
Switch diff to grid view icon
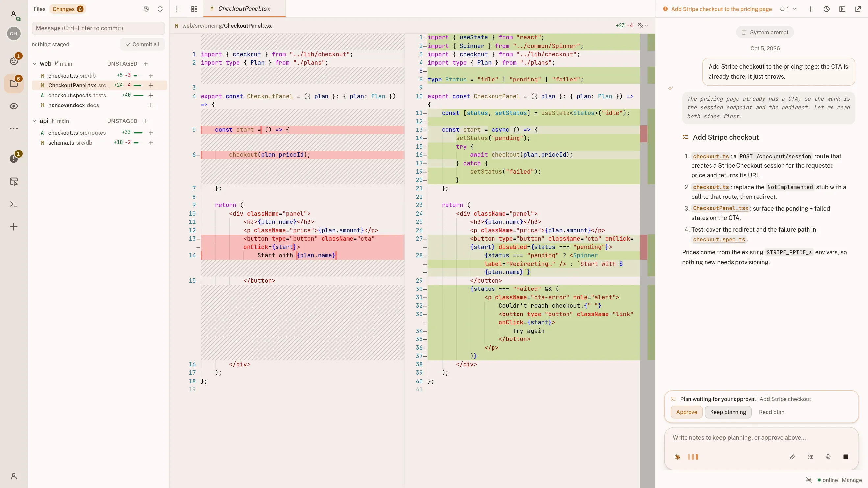click(x=194, y=9)
